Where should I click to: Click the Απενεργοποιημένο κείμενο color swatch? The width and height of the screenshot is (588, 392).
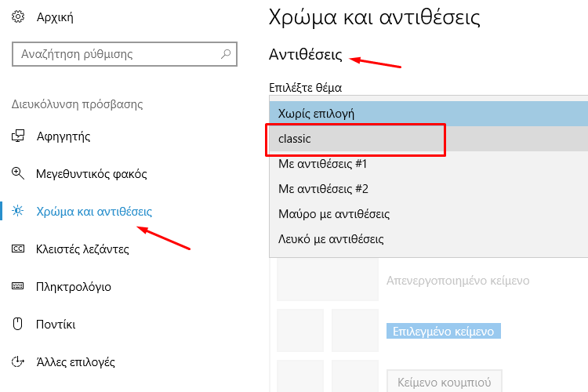(328, 279)
